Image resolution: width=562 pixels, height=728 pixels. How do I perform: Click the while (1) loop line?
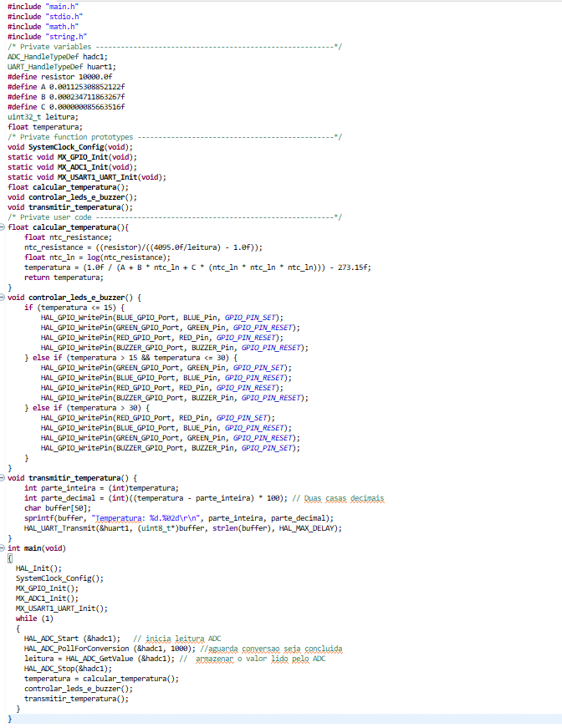tap(34, 619)
